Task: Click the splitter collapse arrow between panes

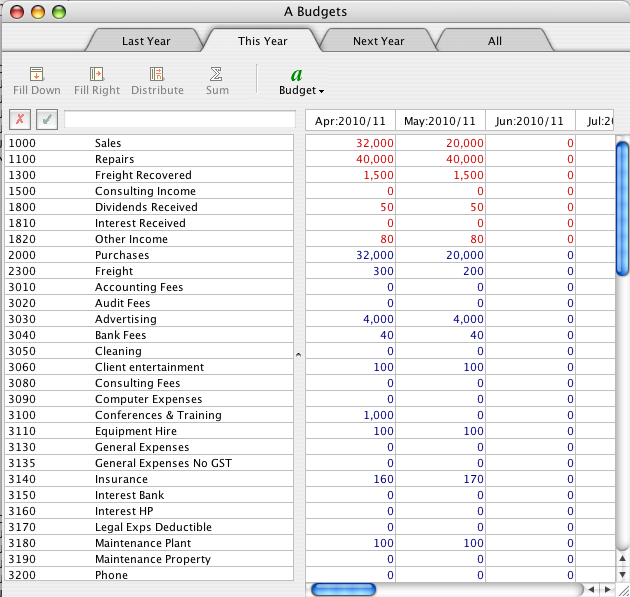Action: 299,355
